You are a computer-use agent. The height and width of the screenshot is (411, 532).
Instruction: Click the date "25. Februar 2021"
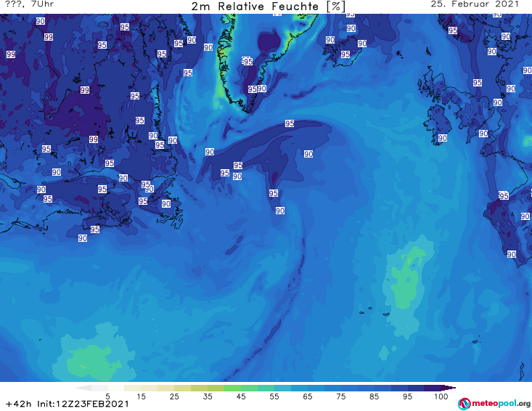tap(475, 4)
